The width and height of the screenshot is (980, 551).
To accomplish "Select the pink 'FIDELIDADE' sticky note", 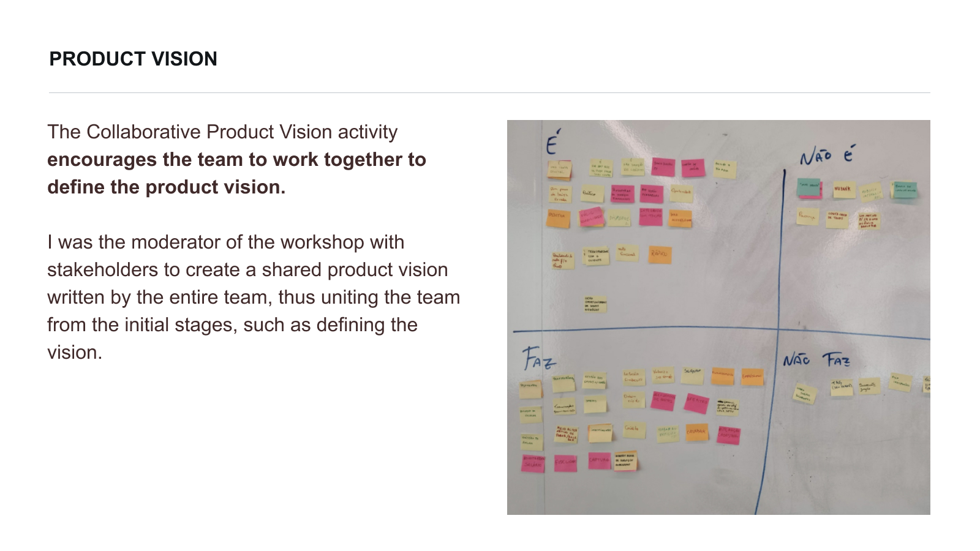I will [565, 463].
